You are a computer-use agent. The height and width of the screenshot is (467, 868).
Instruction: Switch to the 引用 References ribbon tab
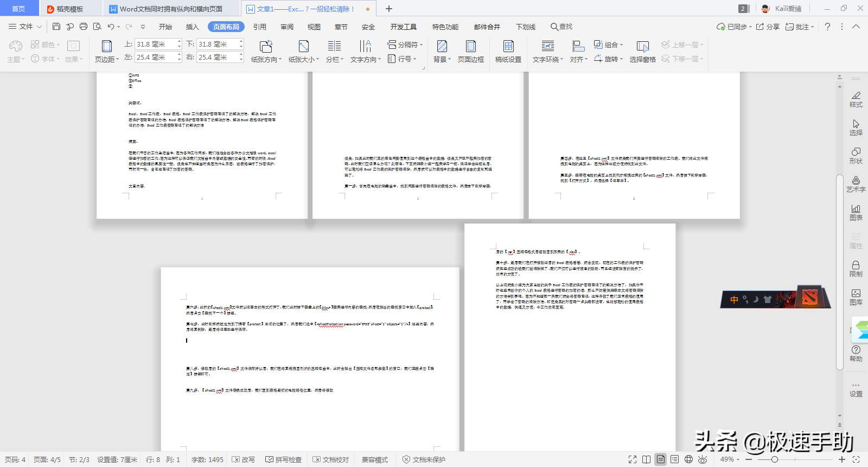click(x=260, y=27)
